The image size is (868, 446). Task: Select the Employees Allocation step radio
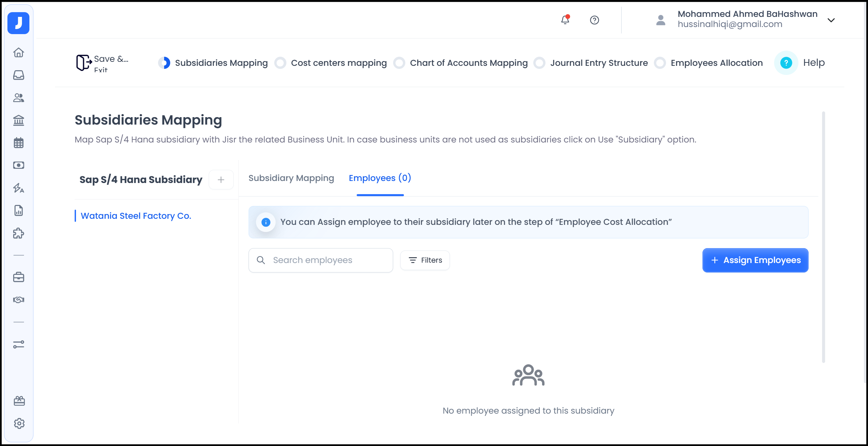[660, 63]
